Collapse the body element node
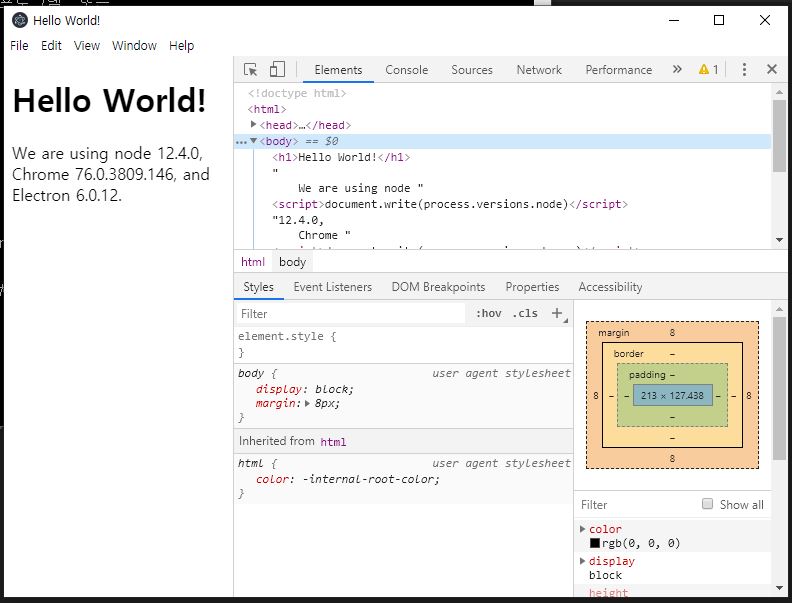792x603 pixels. (x=254, y=141)
